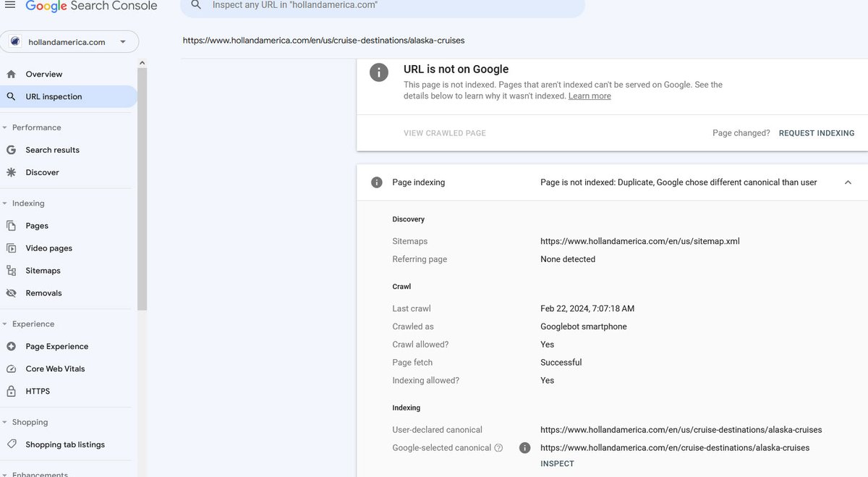Click the URL inspection magnifier icon
868x477 pixels.
(11, 96)
